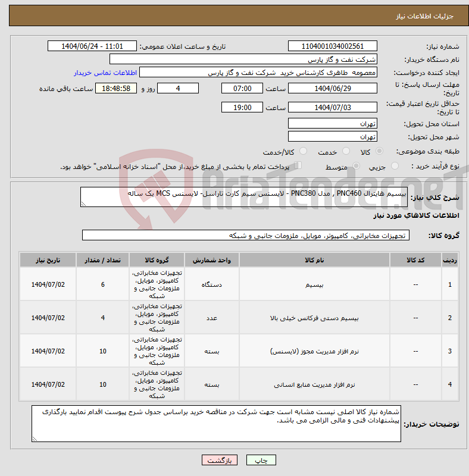Click the general description text area
Image resolution: width=469 pixels, height=476 pixels.
(243, 197)
